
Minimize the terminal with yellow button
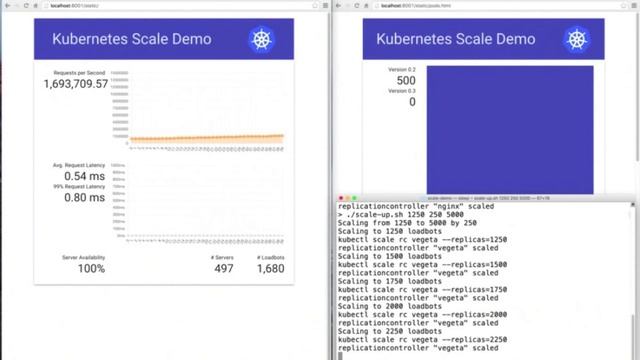click(x=348, y=198)
